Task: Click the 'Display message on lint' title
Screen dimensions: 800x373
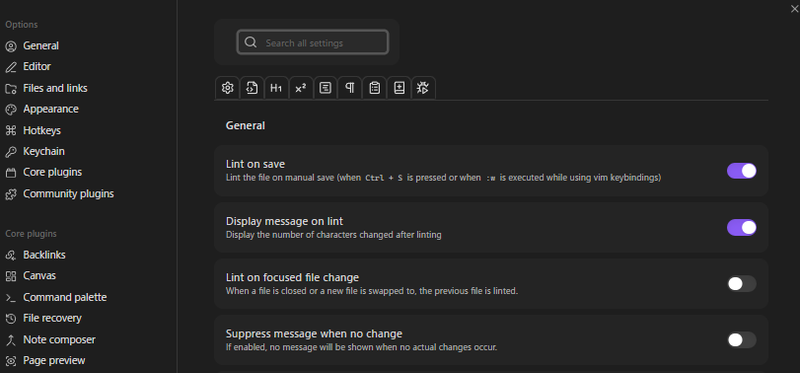Action: (284, 221)
